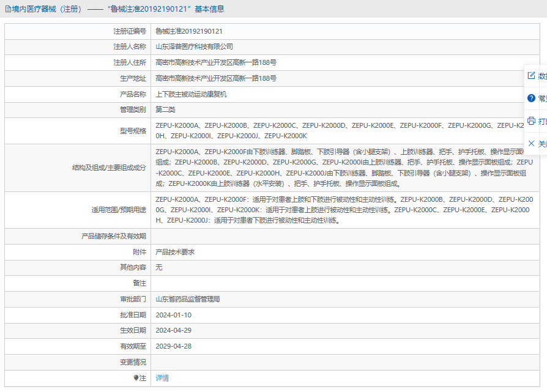Click the 产品技术要求 attachment text
The image size is (547, 392).
click(x=175, y=252)
